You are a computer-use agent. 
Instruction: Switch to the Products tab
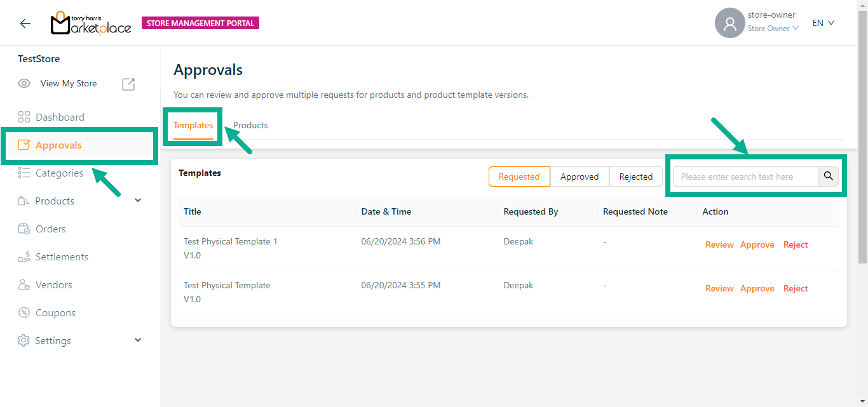coord(250,125)
